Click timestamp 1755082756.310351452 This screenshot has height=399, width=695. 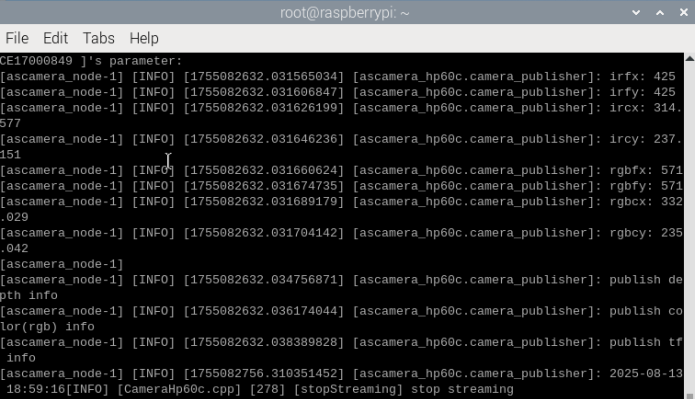pos(264,374)
